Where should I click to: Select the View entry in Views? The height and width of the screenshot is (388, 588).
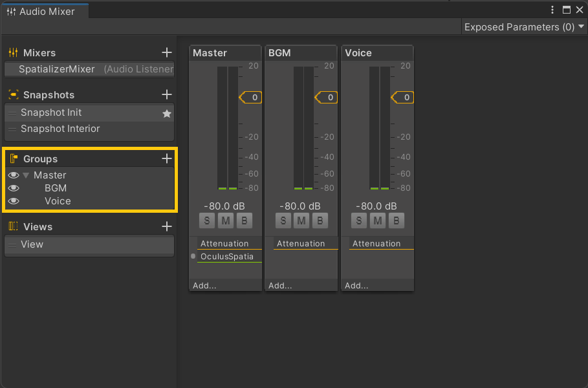[89, 245]
